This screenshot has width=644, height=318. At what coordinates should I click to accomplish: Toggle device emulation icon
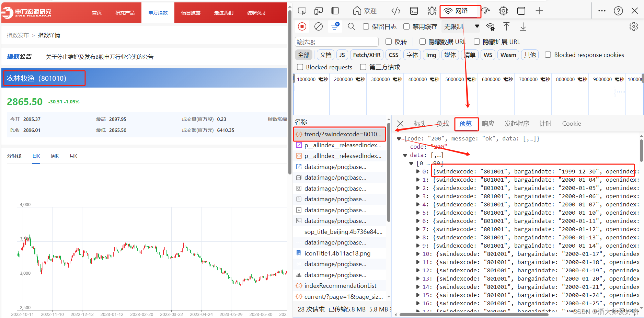319,11
